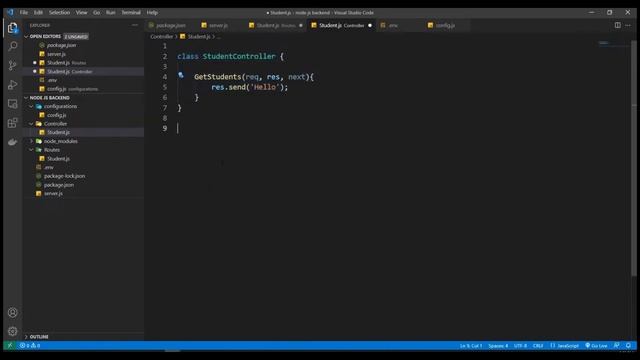Collapse the NODE JS BACKEND section
The image size is (640, 360).
[26, 98]
